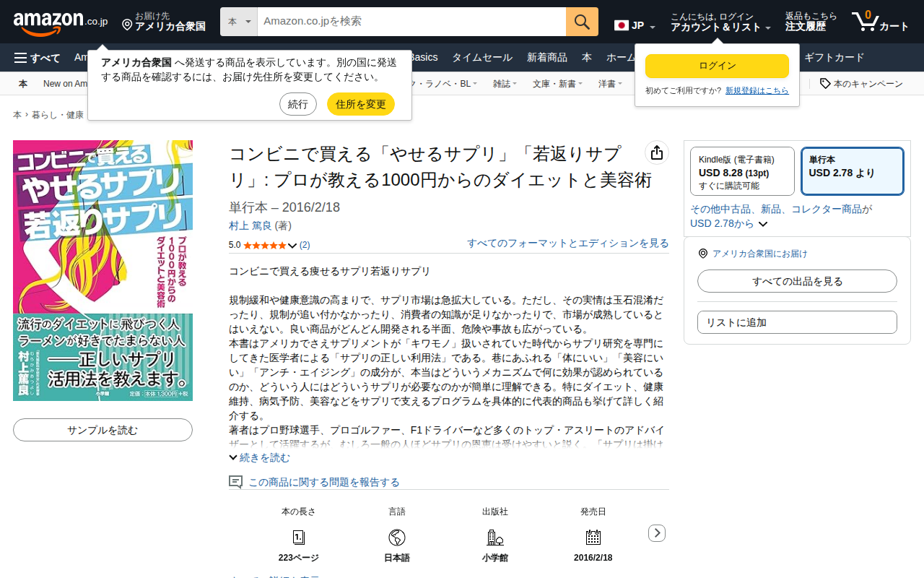Screen dimensions: 924x578
Task: Click the speech-bubble report icon
Action: click(235, 482)
